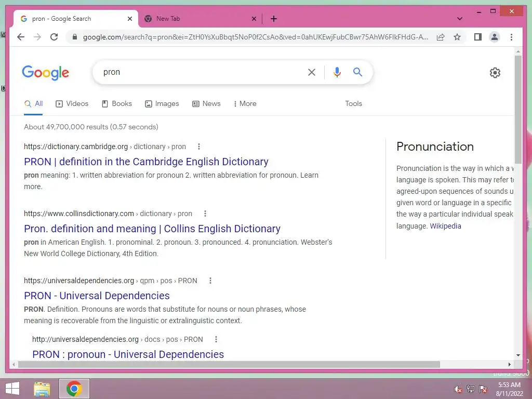Expand the More search filters menu
Screen dimensions: 532x399
click(245, 103)
